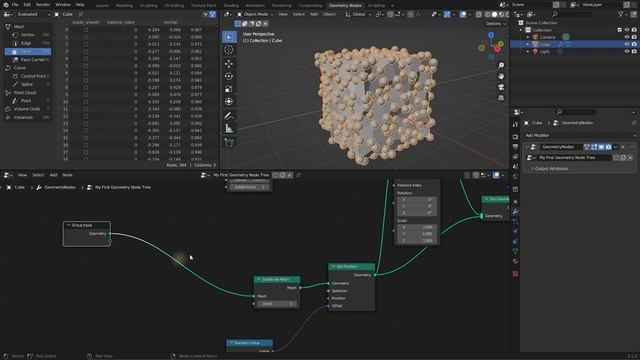Toggle Light visibility eye in outliner

(627, 52)
